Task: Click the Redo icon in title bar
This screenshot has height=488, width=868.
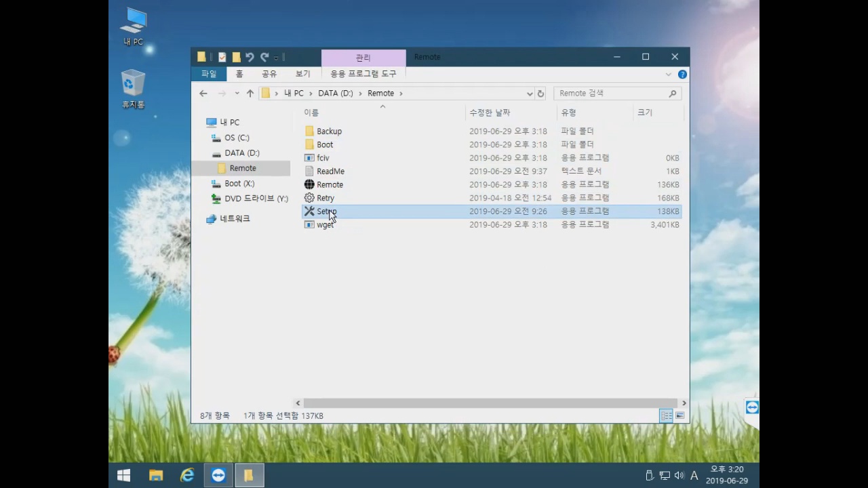Action: click(264, 57)
